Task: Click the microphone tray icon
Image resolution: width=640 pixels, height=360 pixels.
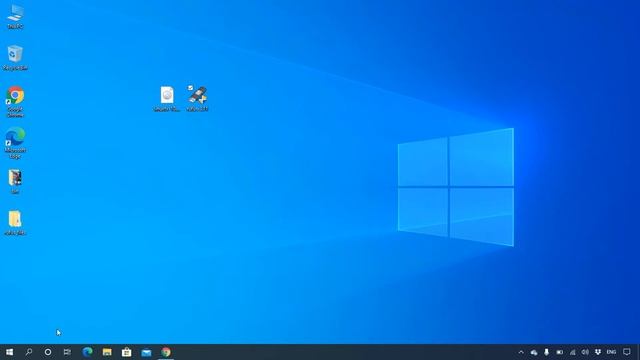Action: (547, 352)
